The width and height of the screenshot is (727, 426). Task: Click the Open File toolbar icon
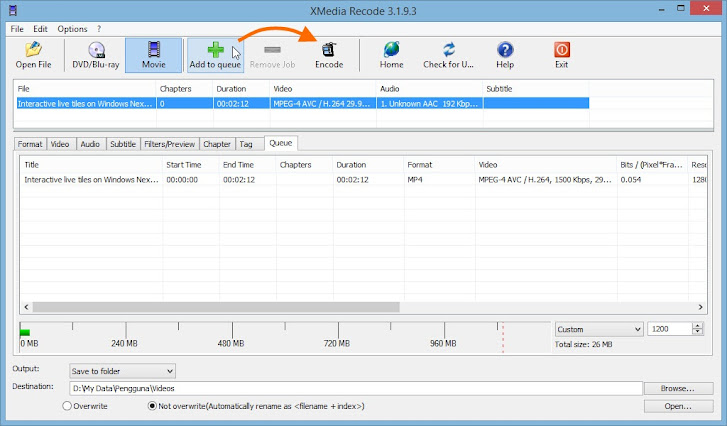pyautogui.click(x=33, y=50)
